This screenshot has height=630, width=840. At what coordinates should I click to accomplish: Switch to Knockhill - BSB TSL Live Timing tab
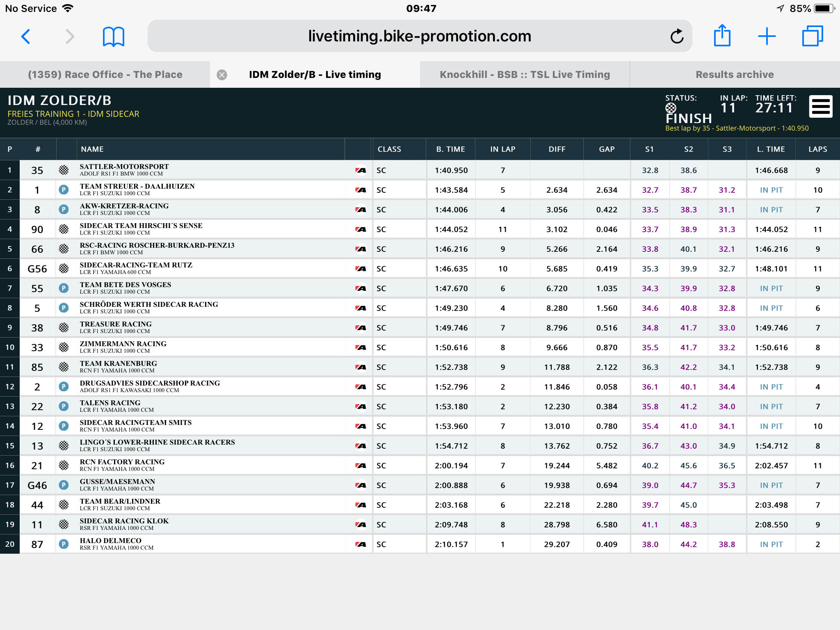(525, 75)
